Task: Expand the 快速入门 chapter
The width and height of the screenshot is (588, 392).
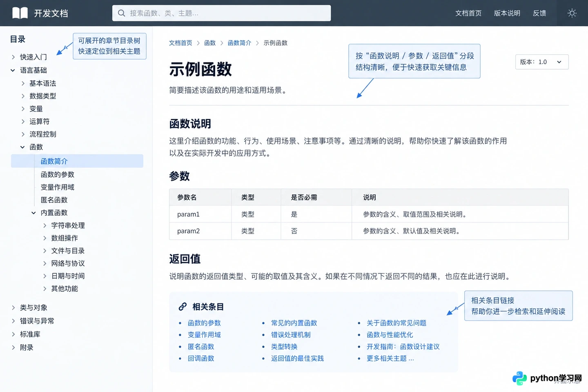Action: pos(13,57)
